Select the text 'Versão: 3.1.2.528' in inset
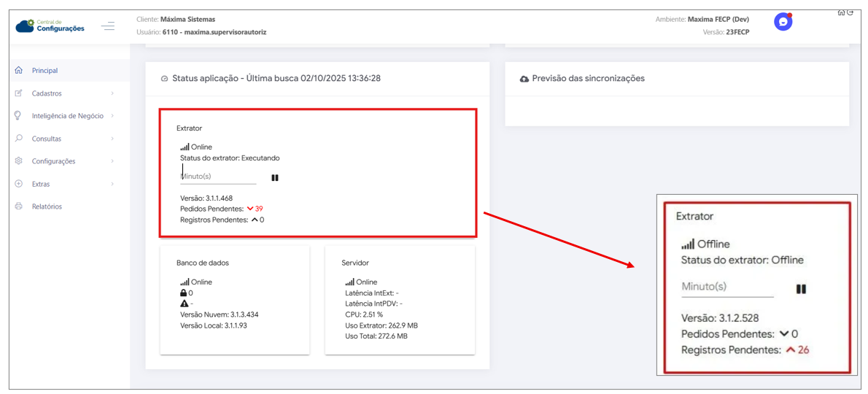 (720, 318)
